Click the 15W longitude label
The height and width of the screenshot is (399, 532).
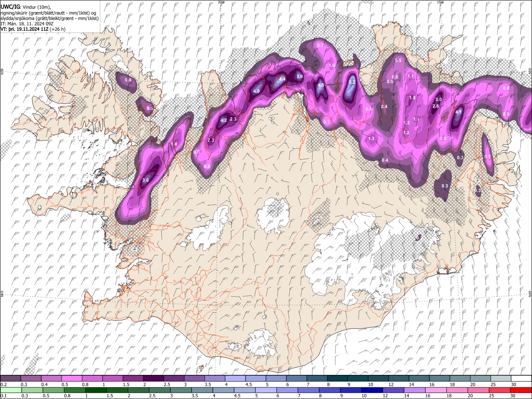pos(440,2)
